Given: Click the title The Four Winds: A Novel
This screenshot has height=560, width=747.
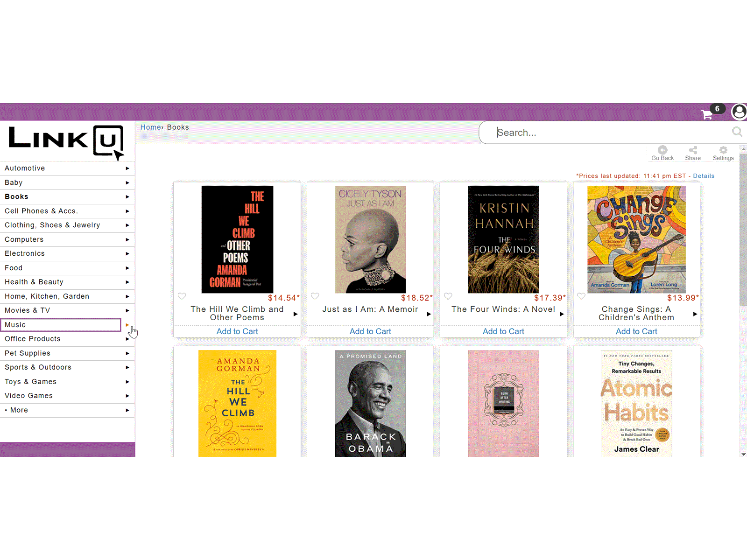Looking at the screenshot, I should [x=503, y=309].
